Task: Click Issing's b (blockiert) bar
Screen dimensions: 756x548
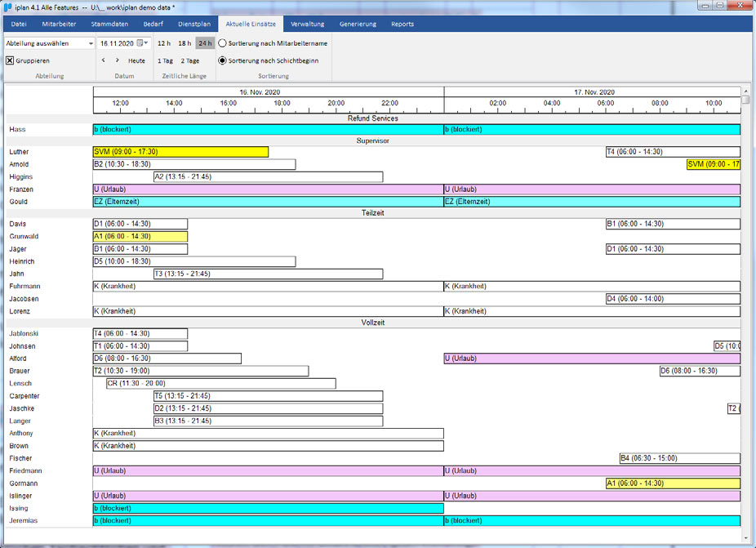Action: [x=268, y=509]
